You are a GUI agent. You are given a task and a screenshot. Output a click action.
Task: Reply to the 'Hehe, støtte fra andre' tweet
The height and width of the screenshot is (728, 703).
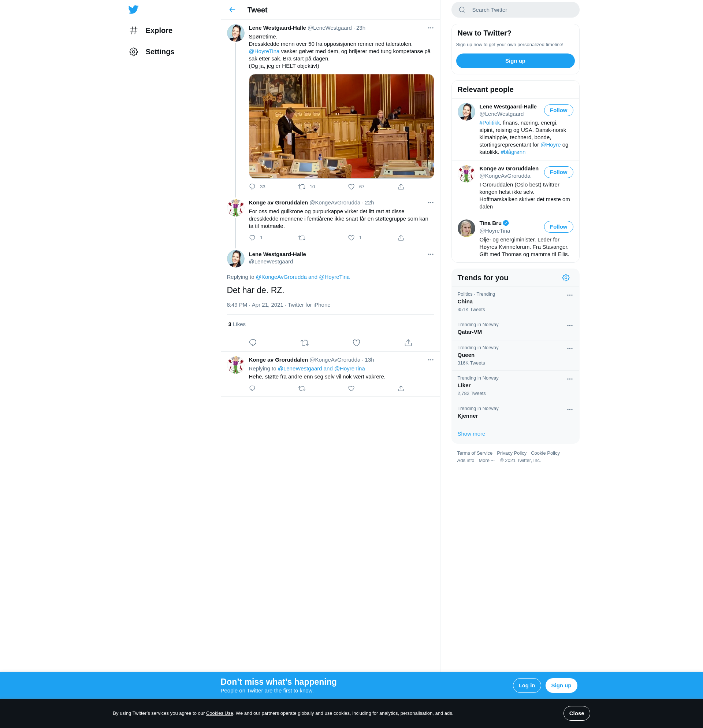pyautogui.click(x=252, y=388)
